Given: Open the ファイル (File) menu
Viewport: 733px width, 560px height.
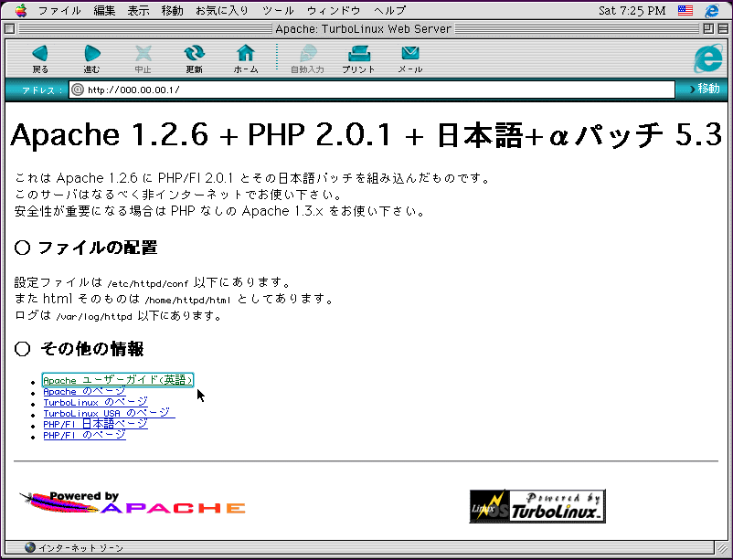Looking at the screenshot, I should 59,10.
